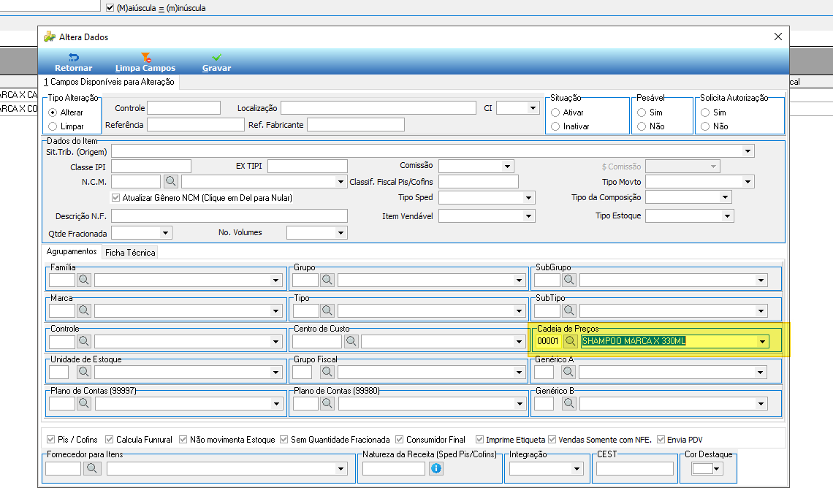Select Campos Disponíveis para Alteração tab
Image resolution: width=833 pixels, height=504 pixels.
pyautogui.click(x=109, y=82)
